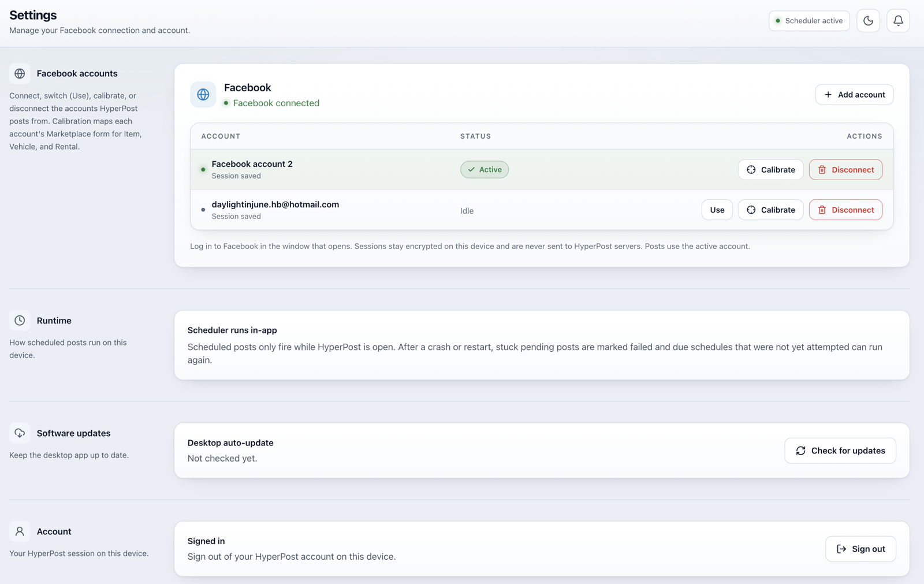Calibrate the daylightinjune.hb@hotmail.com account

point(770,210)
